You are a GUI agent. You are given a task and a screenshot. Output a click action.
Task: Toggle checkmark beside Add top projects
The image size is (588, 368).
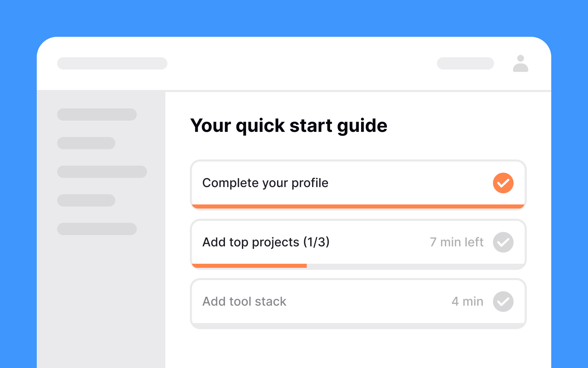(503, 242)
